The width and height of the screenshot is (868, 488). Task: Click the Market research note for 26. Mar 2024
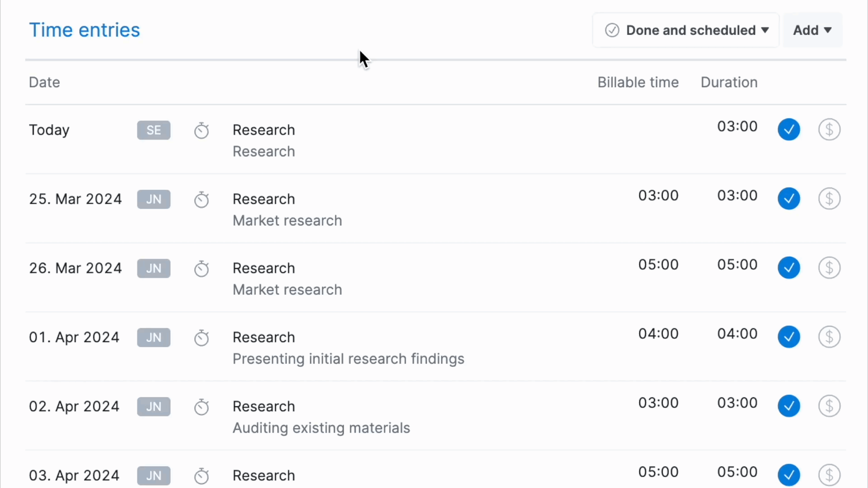[287, 290]
